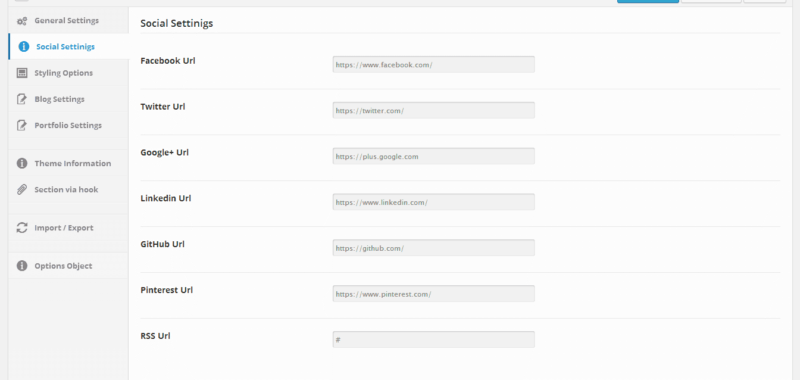Focus the Facebook Url input field
Viewport: 800px width, 380px height.
click(x=434, y=64)
